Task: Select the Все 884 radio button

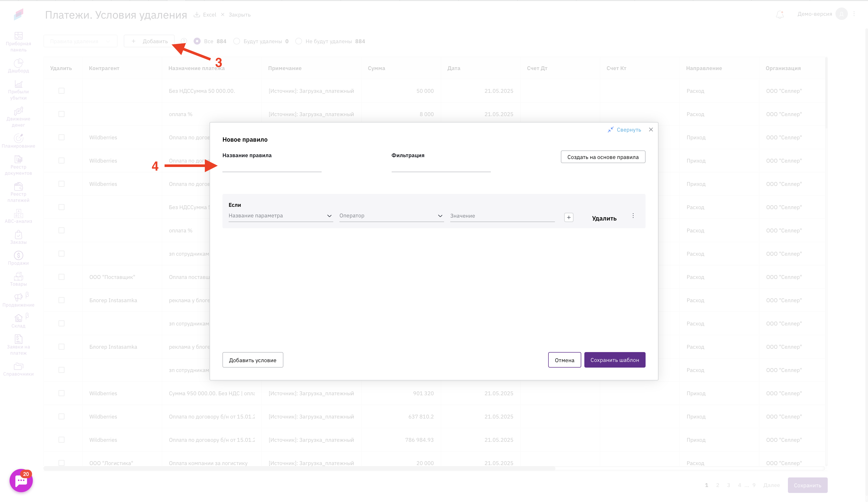Action: click(197, 41)
